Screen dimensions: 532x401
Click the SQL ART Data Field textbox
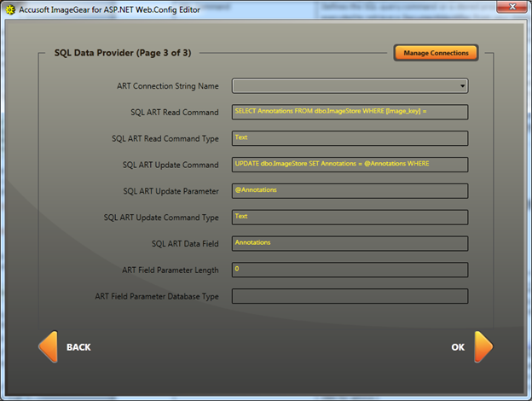pyautogui.click(x=350, y=244)
